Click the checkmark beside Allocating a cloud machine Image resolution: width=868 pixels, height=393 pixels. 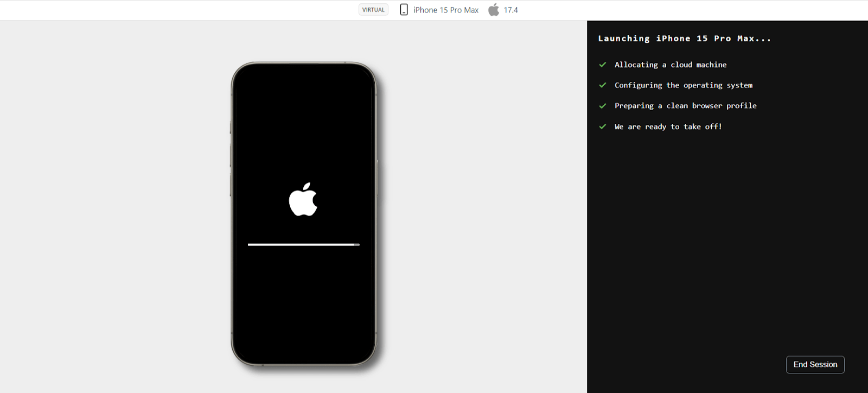click(602, 65)
